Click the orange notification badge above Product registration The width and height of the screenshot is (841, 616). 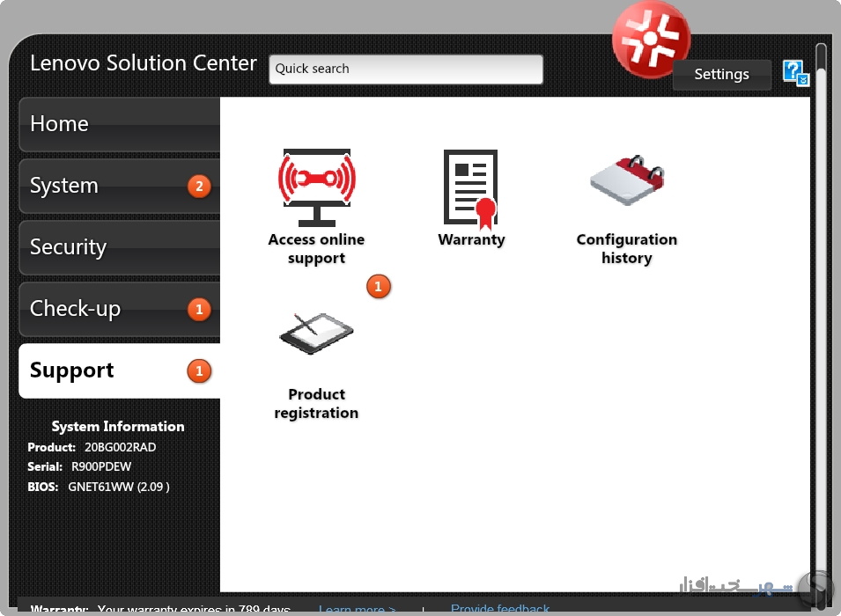(379, 286)
